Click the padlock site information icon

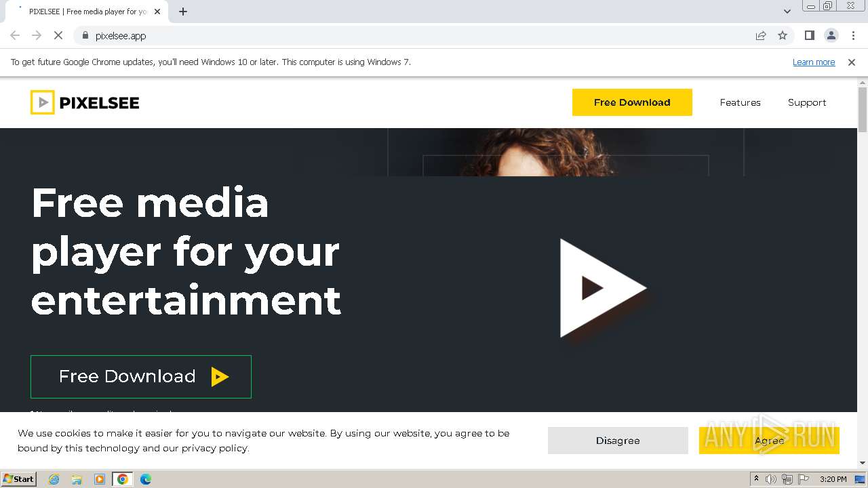click(85, 36)
